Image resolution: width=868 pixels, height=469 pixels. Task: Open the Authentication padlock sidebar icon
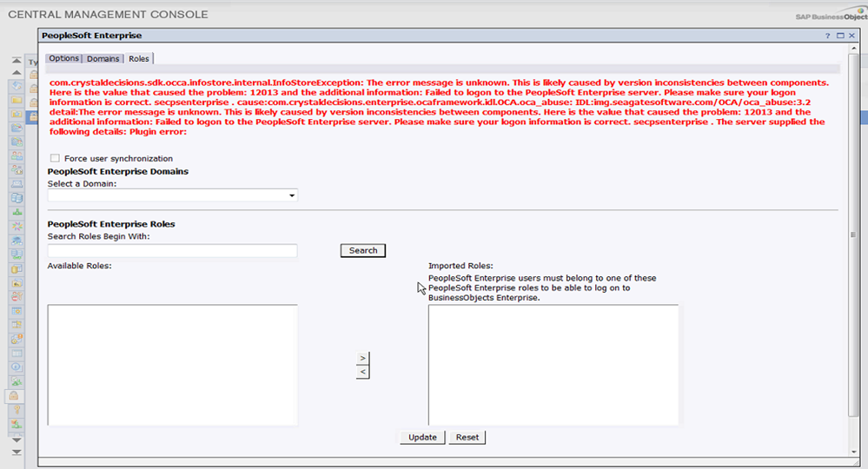pyautogui.click(x=14, y=396)
